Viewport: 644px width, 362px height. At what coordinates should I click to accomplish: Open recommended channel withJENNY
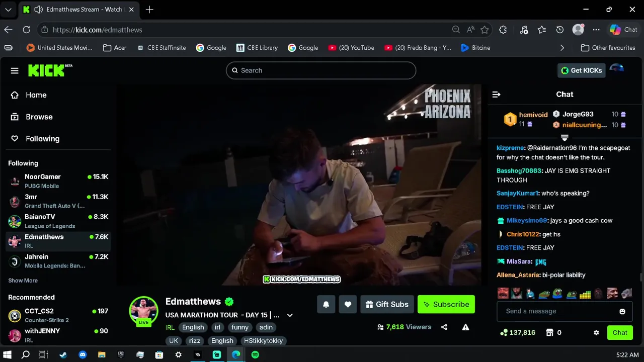pyautogui.click(x=58, y=335)
